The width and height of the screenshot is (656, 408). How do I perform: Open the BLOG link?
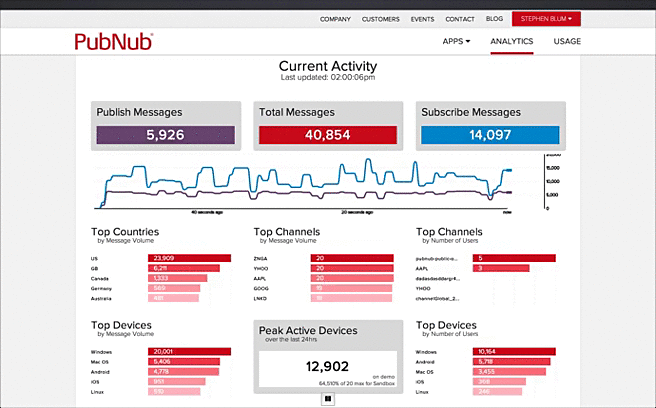point(494,19)
